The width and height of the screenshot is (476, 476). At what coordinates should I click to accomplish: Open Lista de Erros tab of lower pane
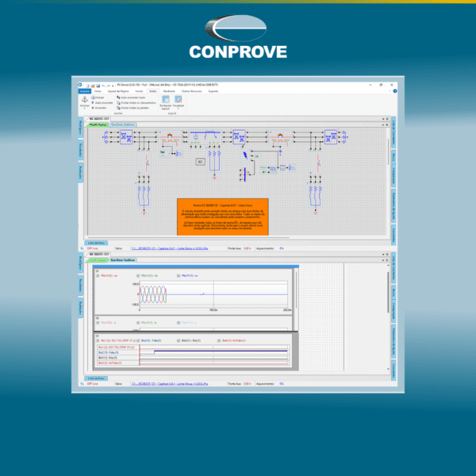tap(96, 378)
